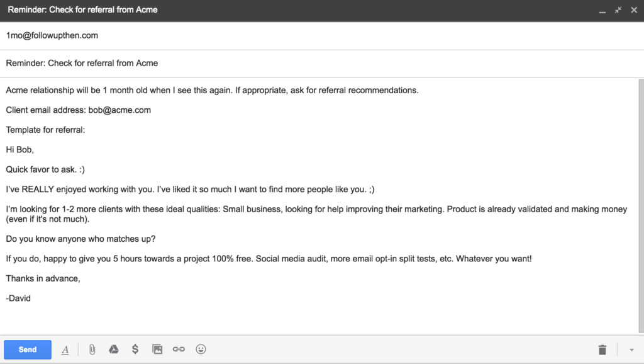The image size is (644, 364).
Task: Expand the more options arrow menu
Action: pyautogui.click(x=631, y=350)
